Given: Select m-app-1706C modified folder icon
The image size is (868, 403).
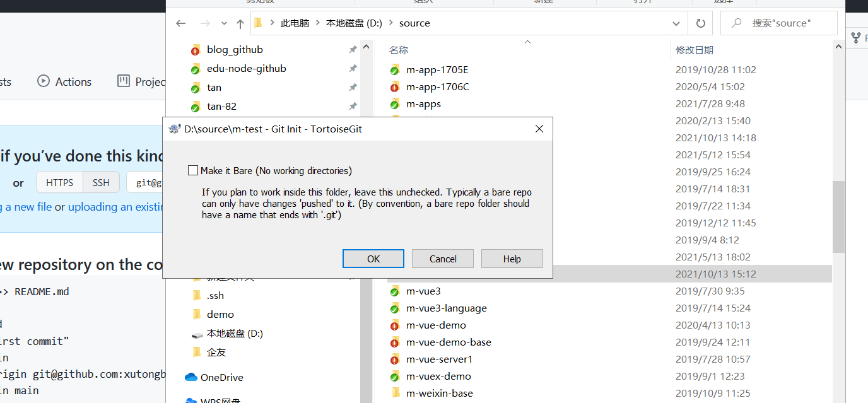Looking at the screenshot, I should point(395,87).
